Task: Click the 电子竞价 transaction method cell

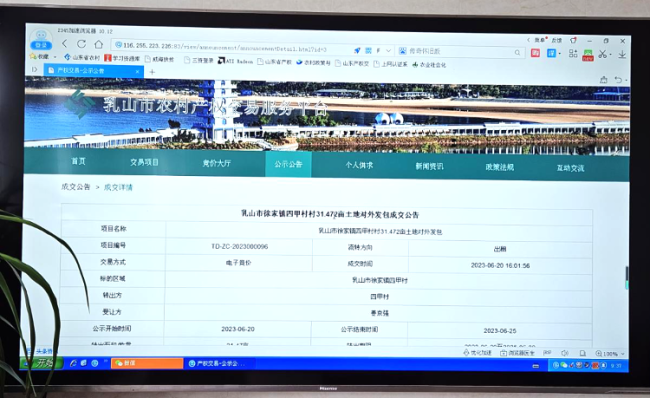Action: pyautogui.click(x=239, y=263)
